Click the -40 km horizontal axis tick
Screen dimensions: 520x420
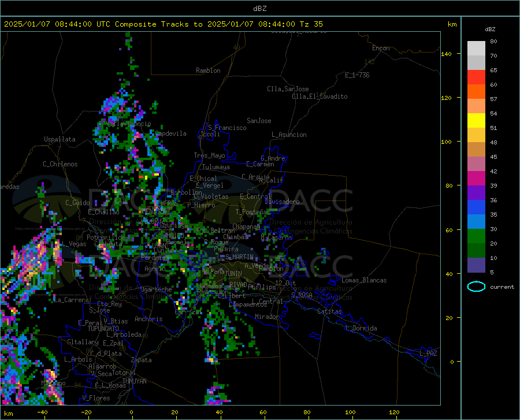tap(42, 412)
